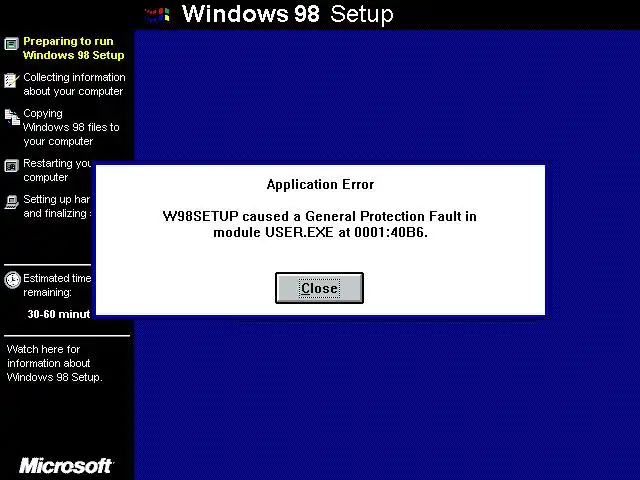Click the "Estimated time remaining" label

click(57, 285)
